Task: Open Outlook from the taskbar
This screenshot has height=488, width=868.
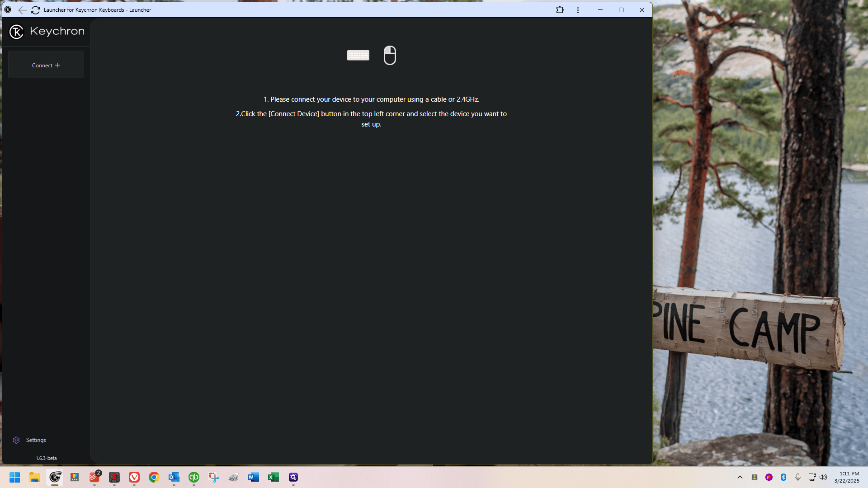Action: [x=174, y=477]
